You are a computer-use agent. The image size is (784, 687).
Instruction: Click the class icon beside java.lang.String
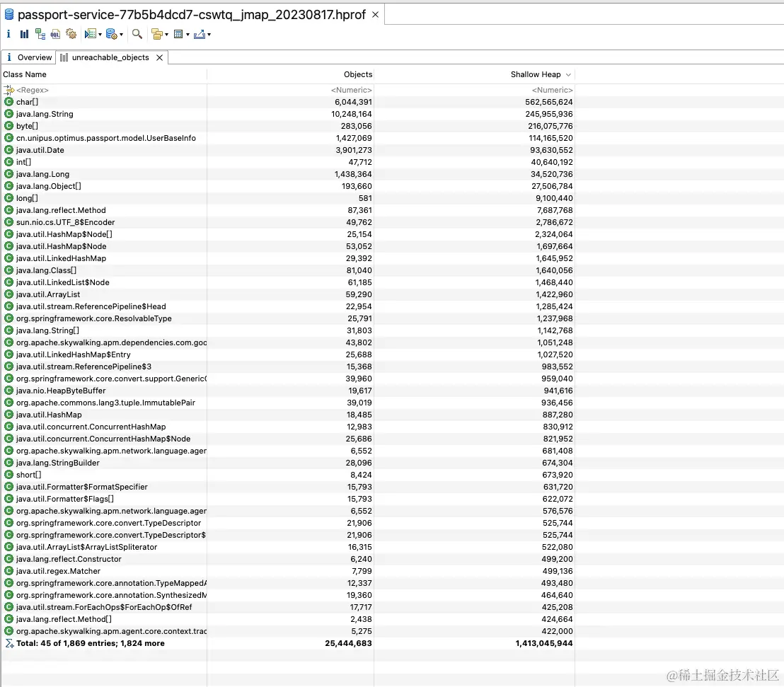click(8, 113)
